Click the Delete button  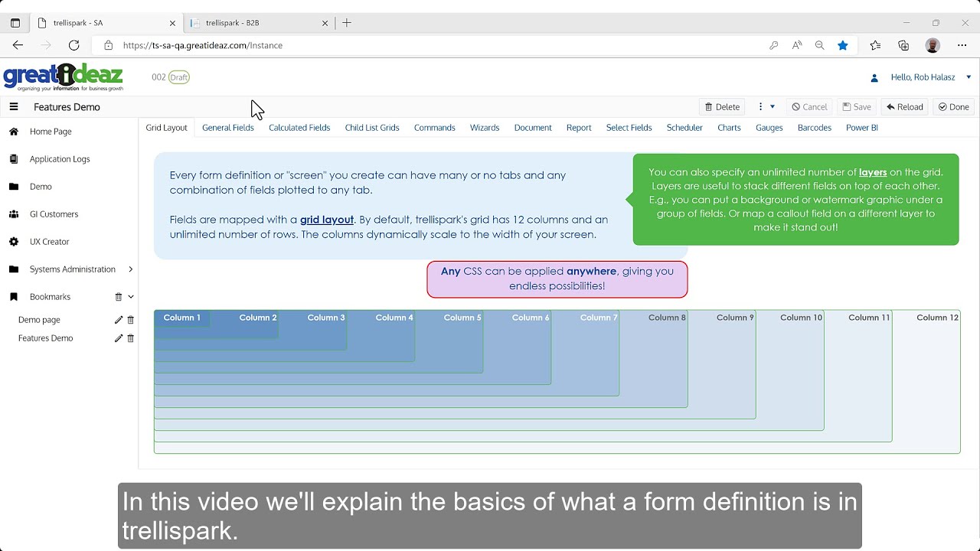(722, 107)
